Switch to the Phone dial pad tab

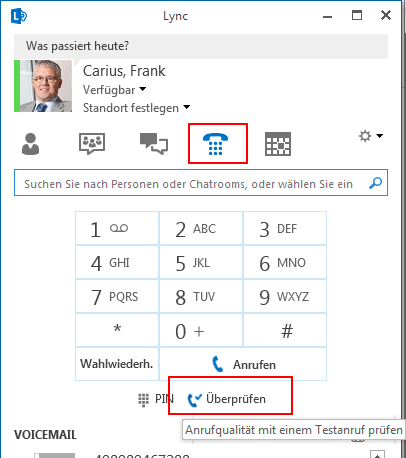215,144
